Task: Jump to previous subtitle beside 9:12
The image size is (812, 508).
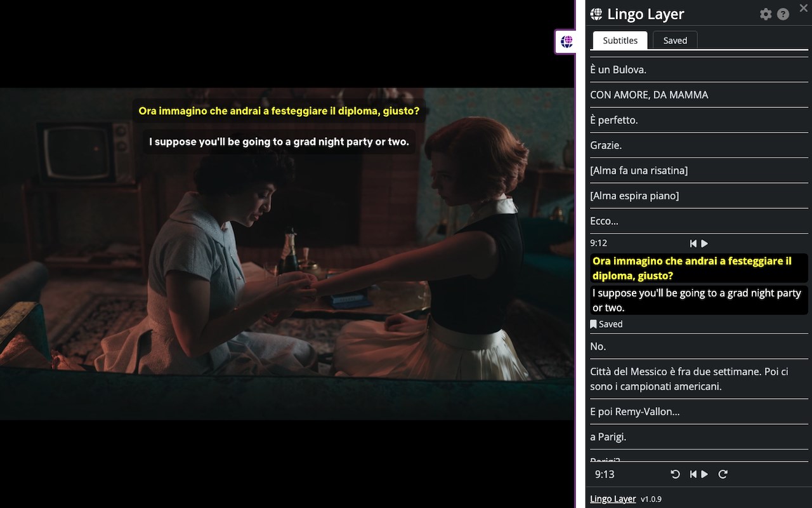Action: coord(693,243)
